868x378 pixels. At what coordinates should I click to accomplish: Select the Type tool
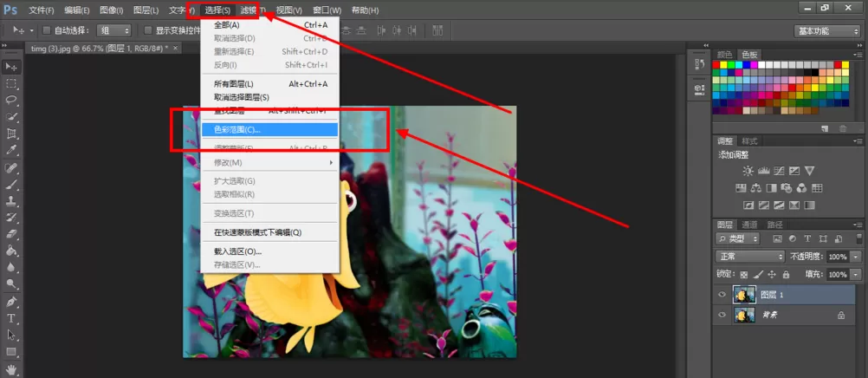click(11, 319)
